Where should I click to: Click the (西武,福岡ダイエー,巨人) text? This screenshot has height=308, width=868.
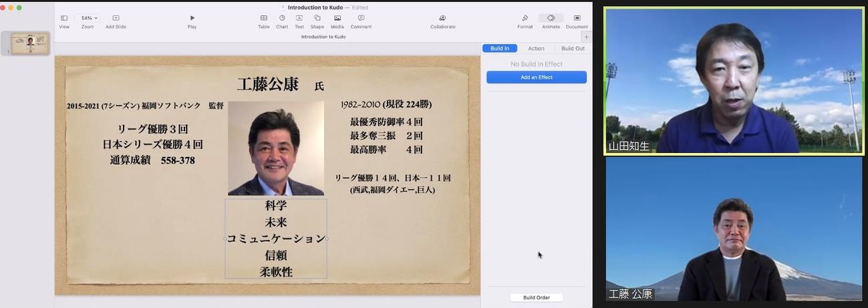pos(393,190)
